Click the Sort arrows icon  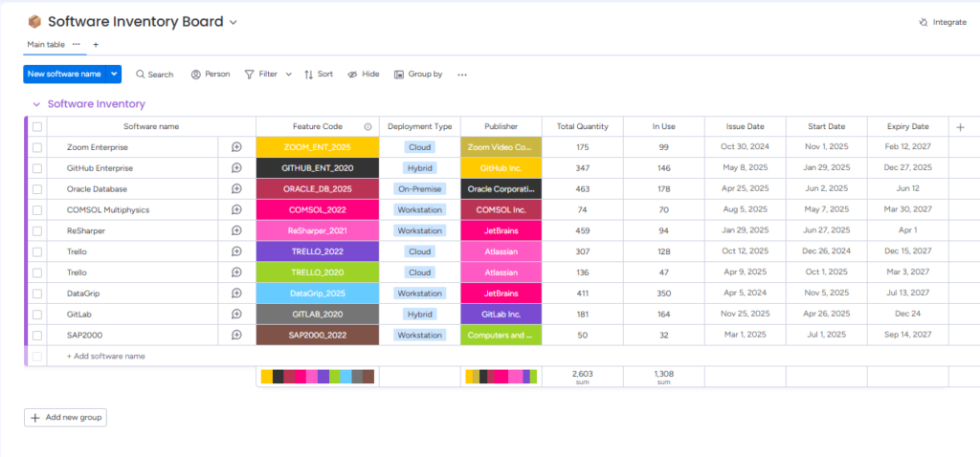[308, 75]
